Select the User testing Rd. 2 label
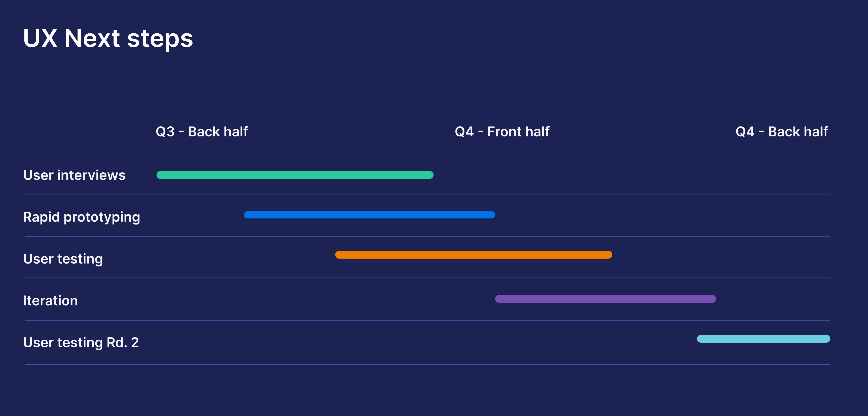 pos(81,343)
